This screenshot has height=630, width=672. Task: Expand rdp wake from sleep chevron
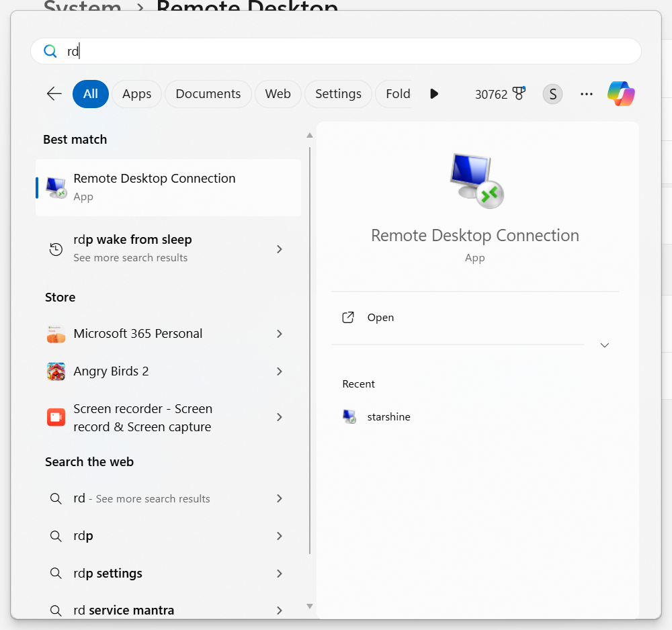280,249
